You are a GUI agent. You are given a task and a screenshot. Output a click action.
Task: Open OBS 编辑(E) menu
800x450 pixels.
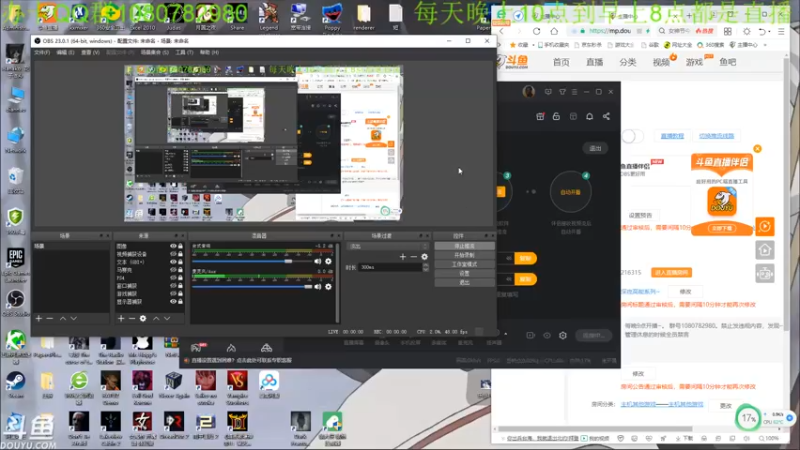click(65, 53)
